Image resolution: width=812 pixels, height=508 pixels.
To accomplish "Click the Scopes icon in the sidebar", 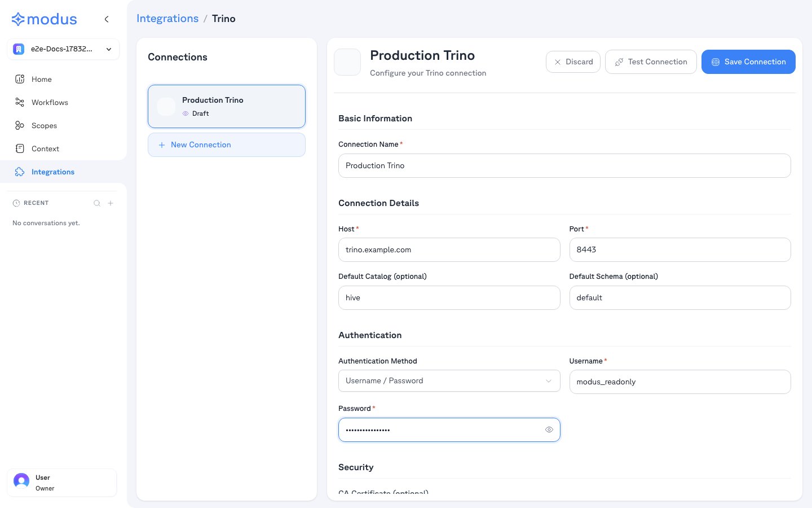I will point(20,125).
